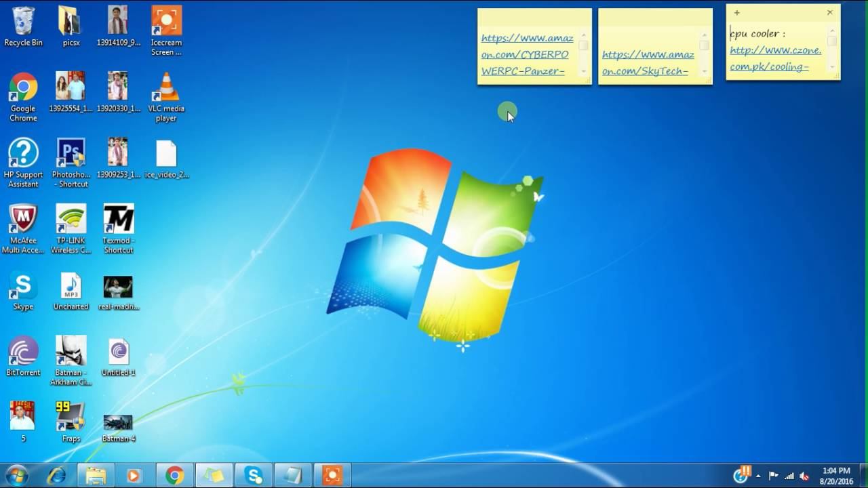868x488 pixels.
Task: Select the Uncharted MP3 file icon
Action: [71, 291]
